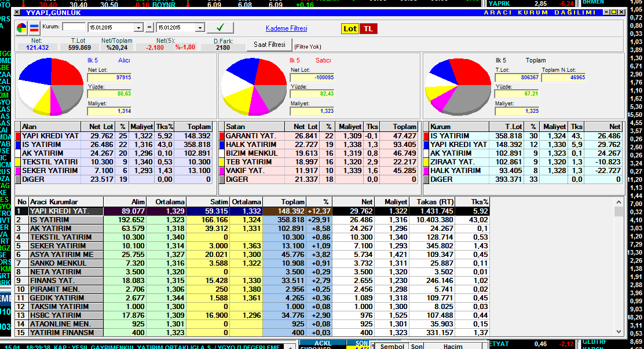Click the pie chart view icon
Viewport: 644px width, 349px height.
(21, 27)
